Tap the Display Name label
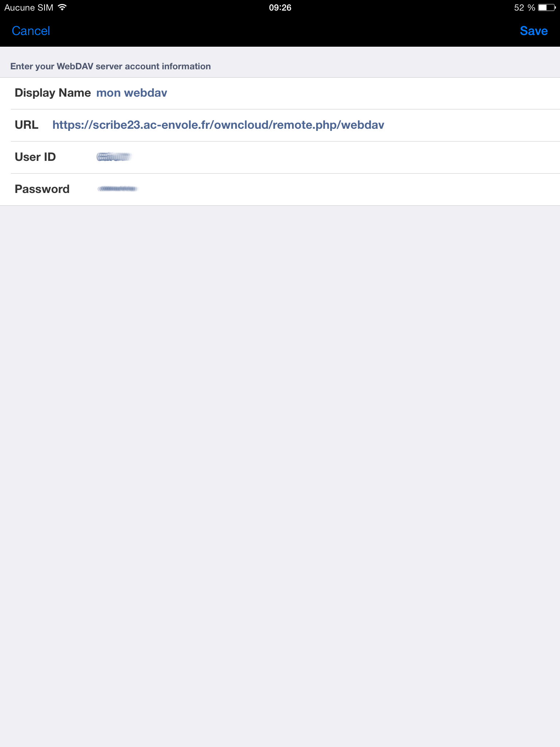 click(x=52, y=93)
